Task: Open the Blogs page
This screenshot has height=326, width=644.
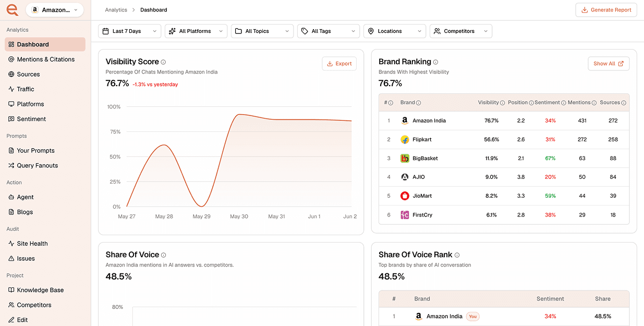Action: click(x=45, y=212)
